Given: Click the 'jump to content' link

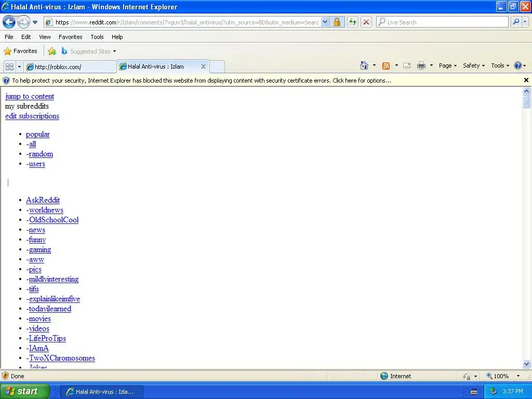Looking at the screenshot, I should [30, 96].
